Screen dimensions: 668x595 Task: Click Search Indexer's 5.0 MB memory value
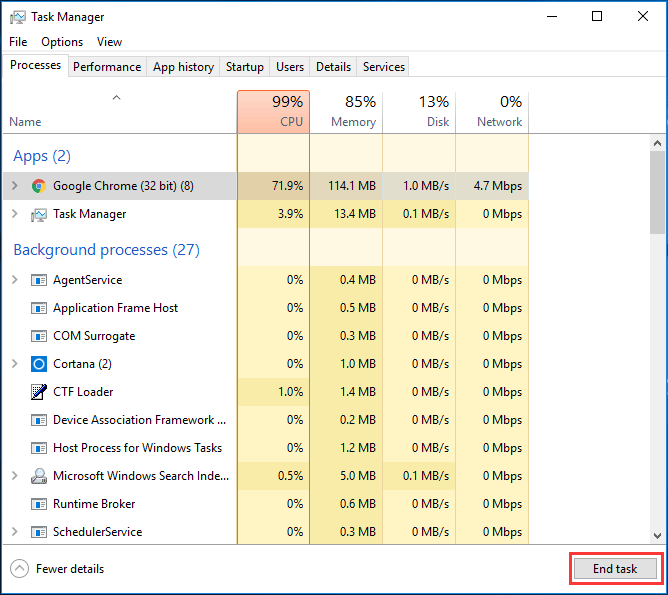[x=358, y=476]
